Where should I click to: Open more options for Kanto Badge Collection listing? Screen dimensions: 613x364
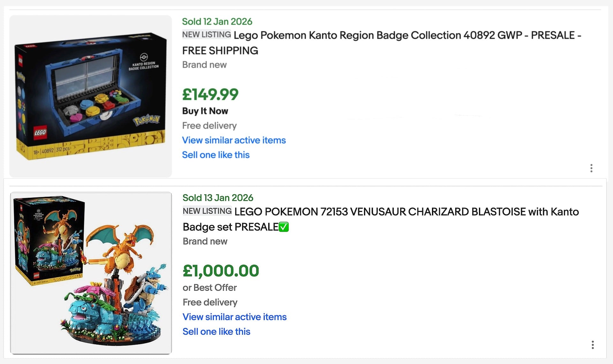pos(591,168)
